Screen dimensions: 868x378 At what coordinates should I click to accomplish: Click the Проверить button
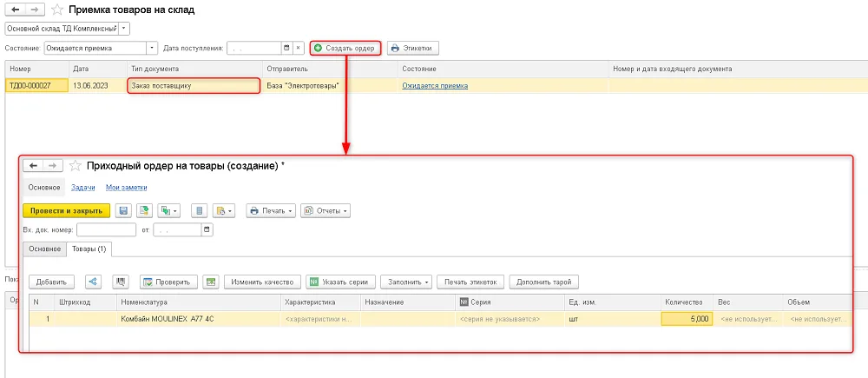(168, 282)
